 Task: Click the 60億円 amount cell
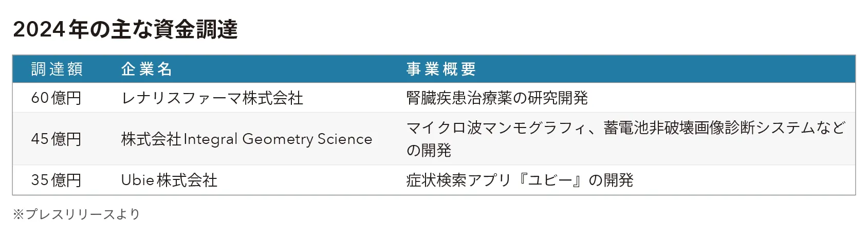pos(56,98)
